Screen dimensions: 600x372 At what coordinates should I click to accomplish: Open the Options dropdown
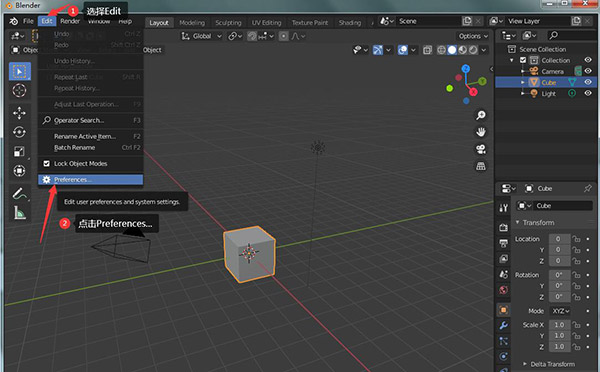(x=473, y=36)
